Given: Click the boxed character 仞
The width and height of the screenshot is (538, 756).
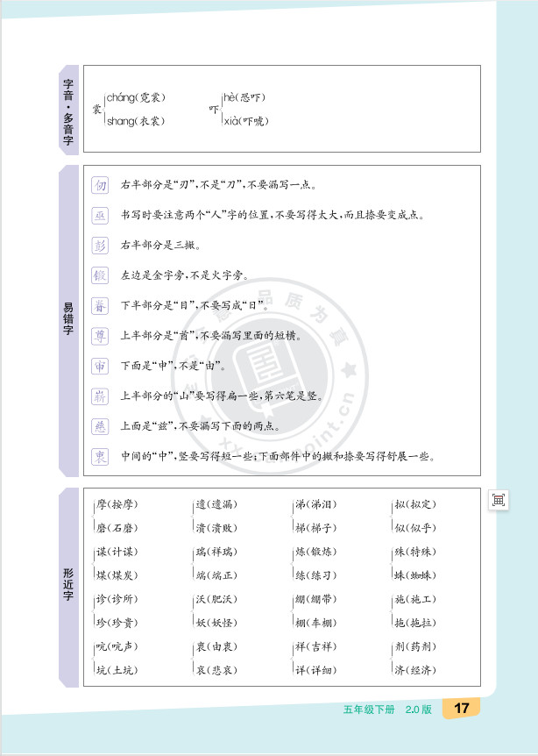Looking at the screenshot, I should pyautogui.click(x=101, y=186).
